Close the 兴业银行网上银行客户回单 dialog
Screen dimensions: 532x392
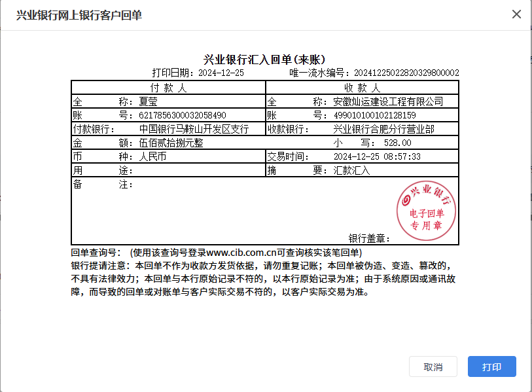click(516, 14)
